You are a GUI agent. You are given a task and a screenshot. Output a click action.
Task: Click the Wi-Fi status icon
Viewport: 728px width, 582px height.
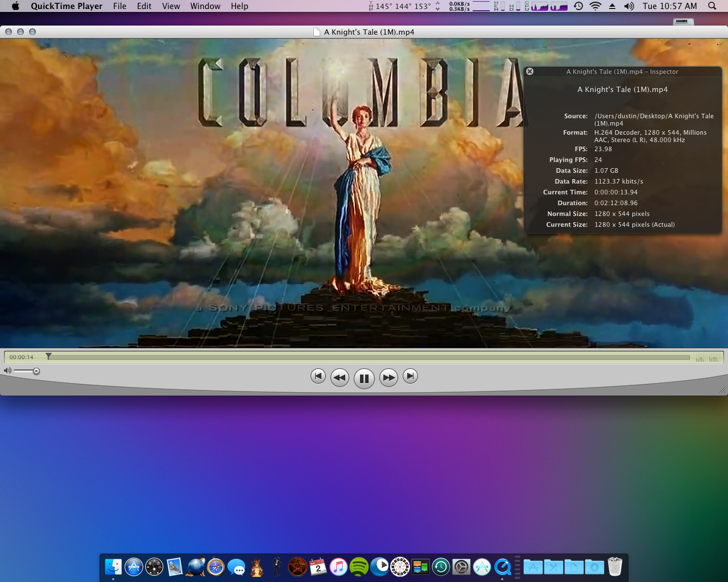pos(595,6)
